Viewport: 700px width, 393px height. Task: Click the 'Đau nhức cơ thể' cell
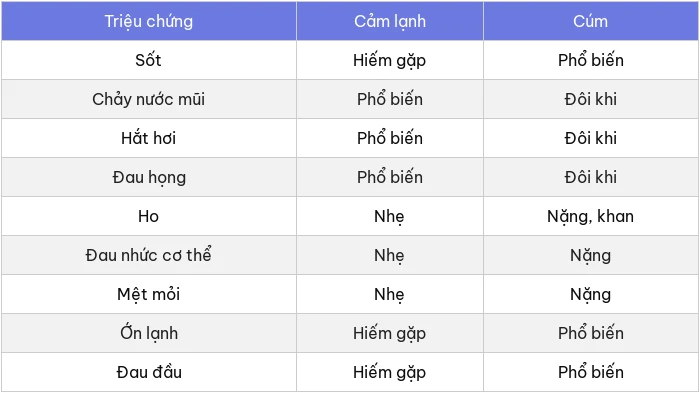(x=149, y=255)
